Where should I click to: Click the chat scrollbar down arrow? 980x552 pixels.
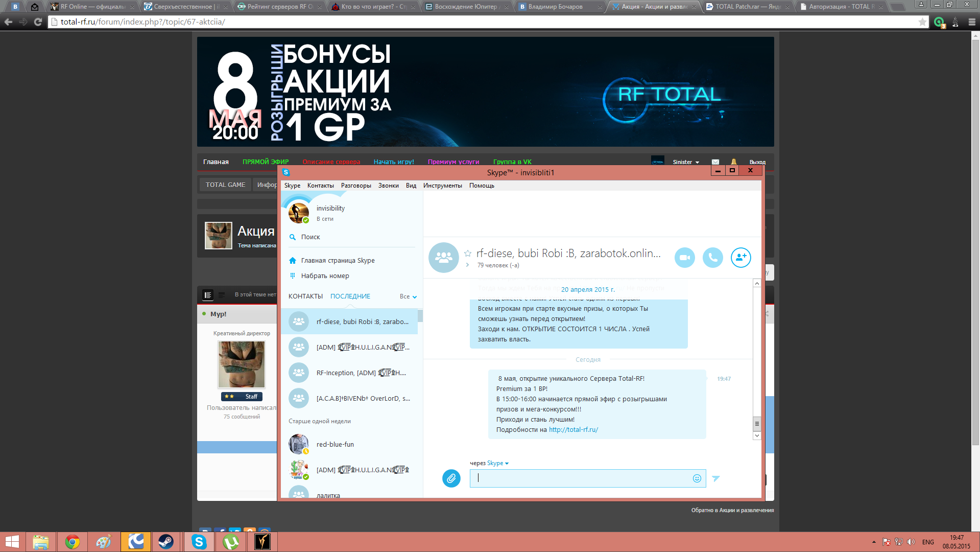point(757,435)
